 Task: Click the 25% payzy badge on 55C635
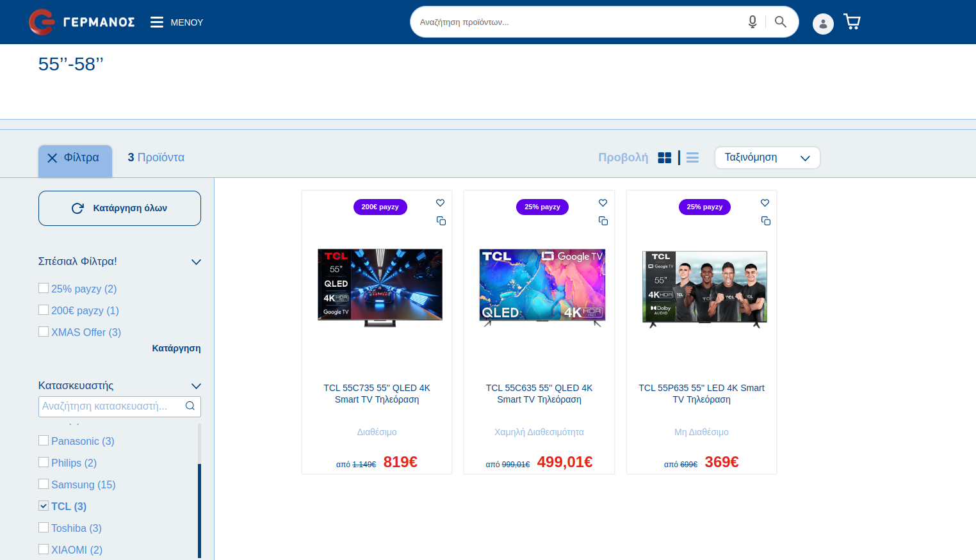coord(542,207)
